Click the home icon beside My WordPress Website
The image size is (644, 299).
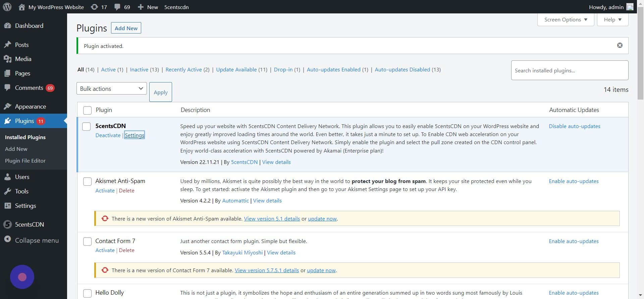tap(22, 7)
